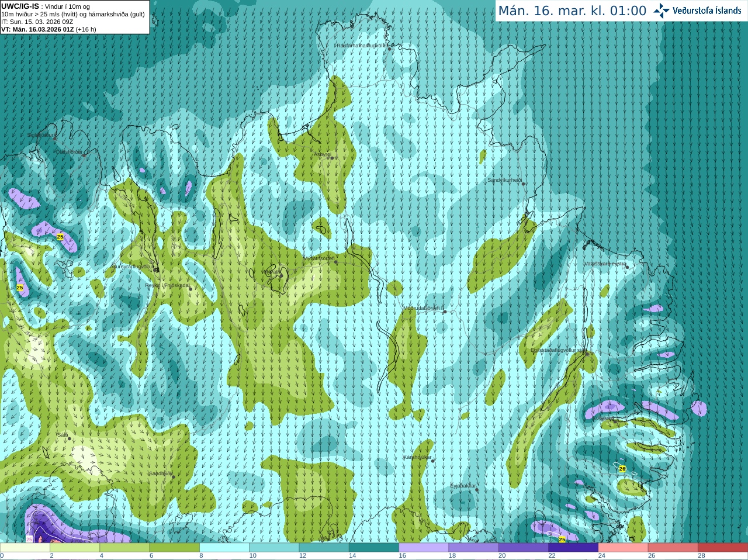The height and width of the screenshot is (560, 748).
Task: Click the 'VT: Mán. 16.03.2026 01Z' line
Action: pyautogui.click(x=37, y=29)
